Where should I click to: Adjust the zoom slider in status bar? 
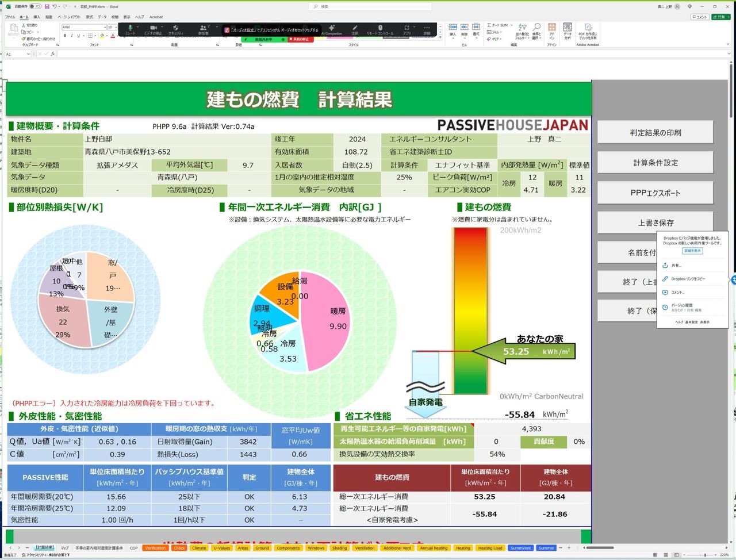(x=705, y=555)
